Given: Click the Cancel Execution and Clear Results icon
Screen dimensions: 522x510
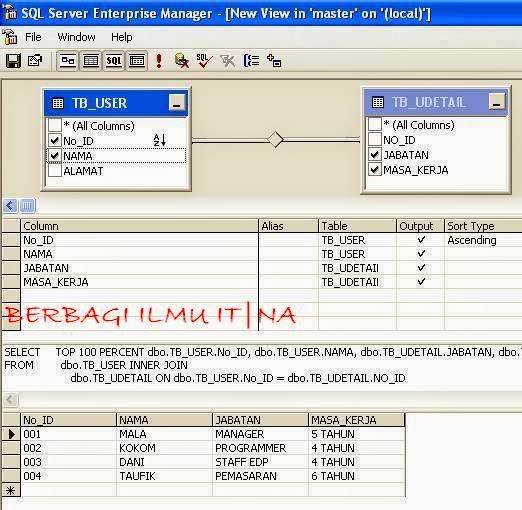Looking at the screenshot, I should click(x=182, y=61).
